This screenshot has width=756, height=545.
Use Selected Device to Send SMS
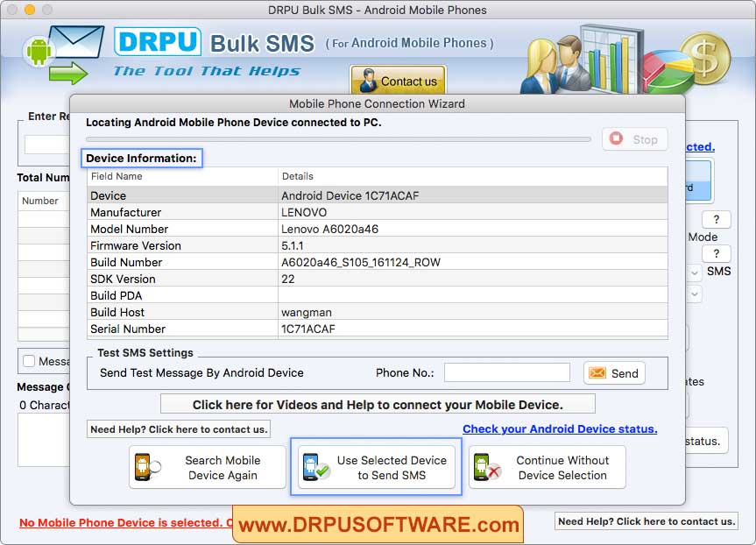[x=376, y=467]
